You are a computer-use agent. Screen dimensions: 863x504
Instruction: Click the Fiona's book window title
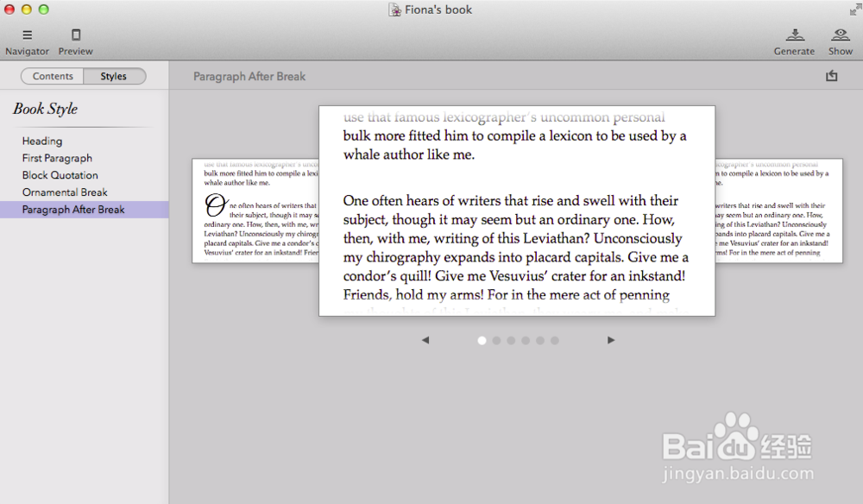tap(438, 9)
